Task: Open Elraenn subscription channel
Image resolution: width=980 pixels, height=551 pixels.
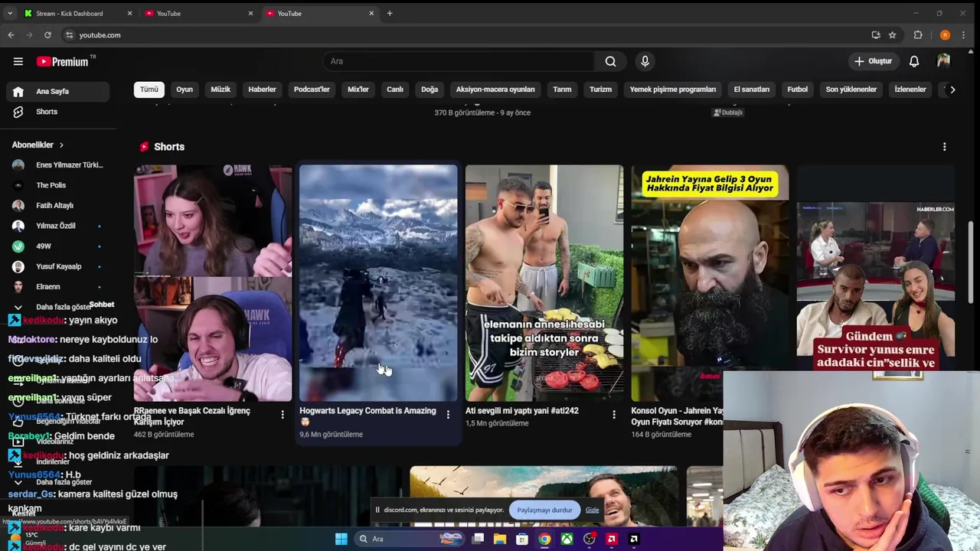Action: [60, 286]
